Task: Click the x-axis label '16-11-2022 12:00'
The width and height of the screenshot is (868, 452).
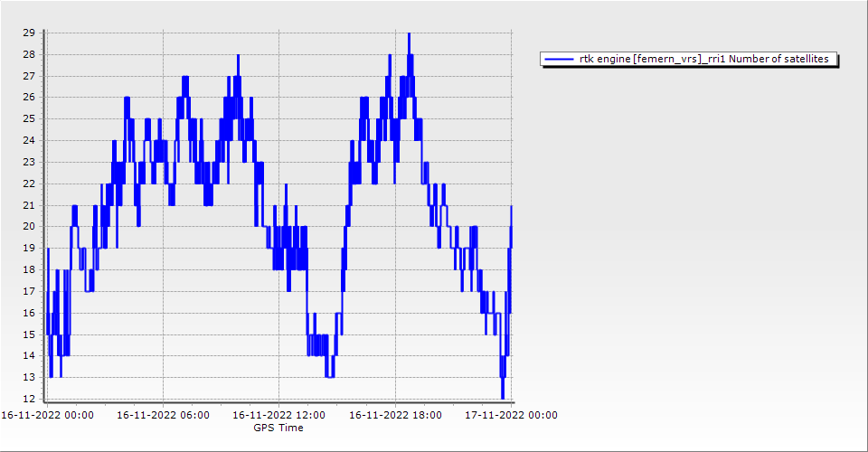Action: 278,416
